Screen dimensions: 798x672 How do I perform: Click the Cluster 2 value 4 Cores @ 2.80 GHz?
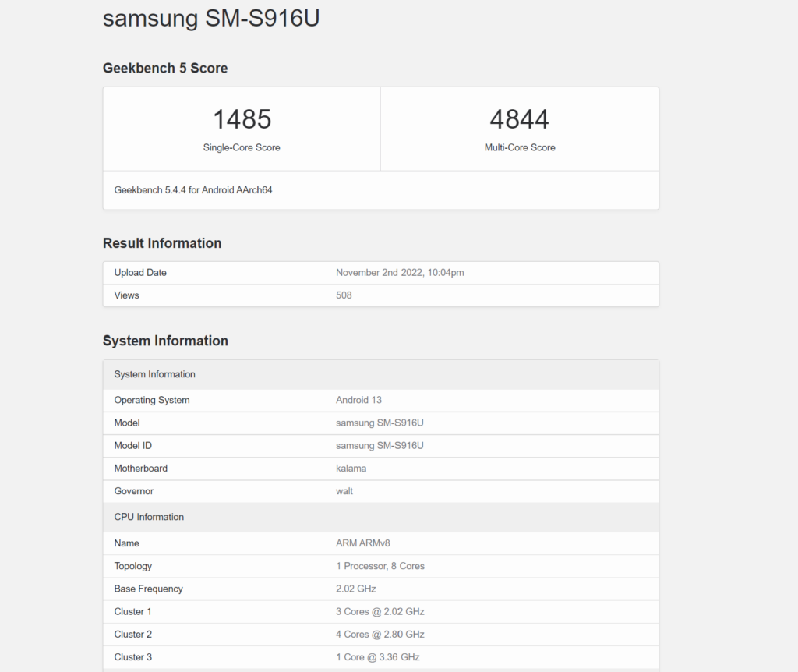[x=380, y=634]
